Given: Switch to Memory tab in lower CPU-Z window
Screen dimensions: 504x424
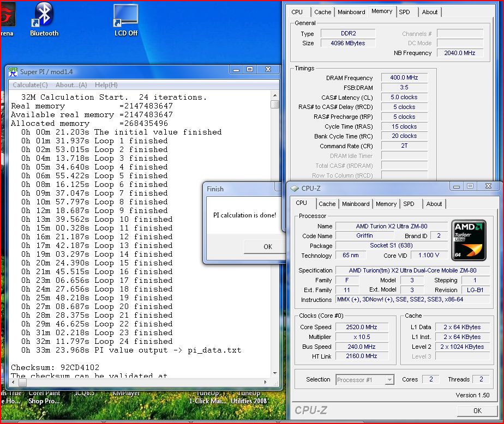Looking at the screenshot, I should (x=386, y=204).
